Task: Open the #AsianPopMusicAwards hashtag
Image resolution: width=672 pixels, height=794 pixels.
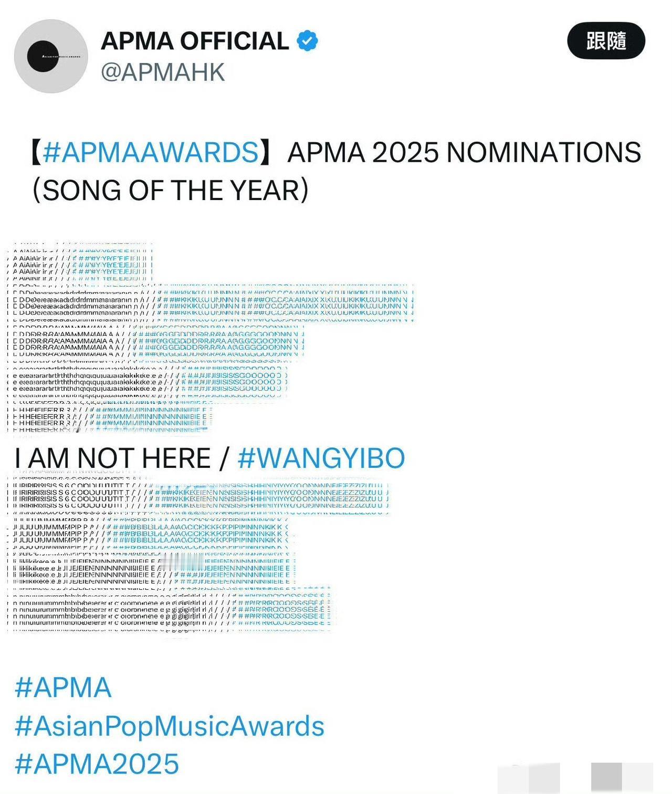Action: [x=170, y=726]
